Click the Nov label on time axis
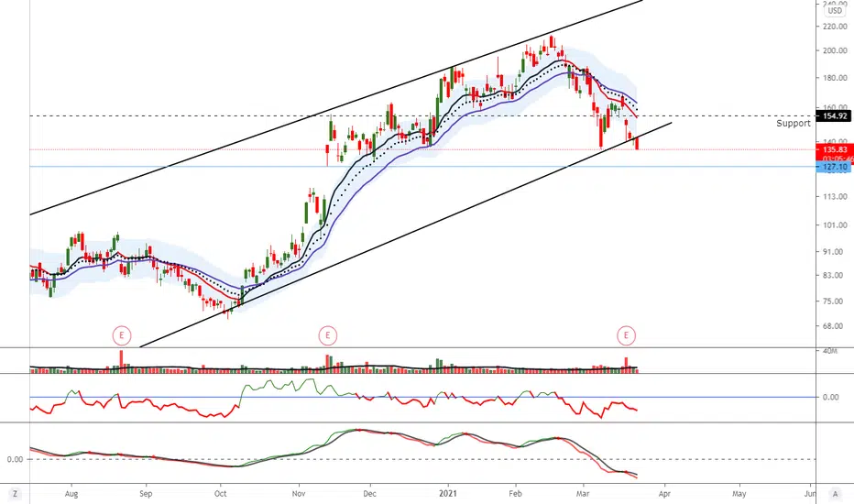Image resolution: width=854 pixels, height=504 pixels. pos(299,494)
